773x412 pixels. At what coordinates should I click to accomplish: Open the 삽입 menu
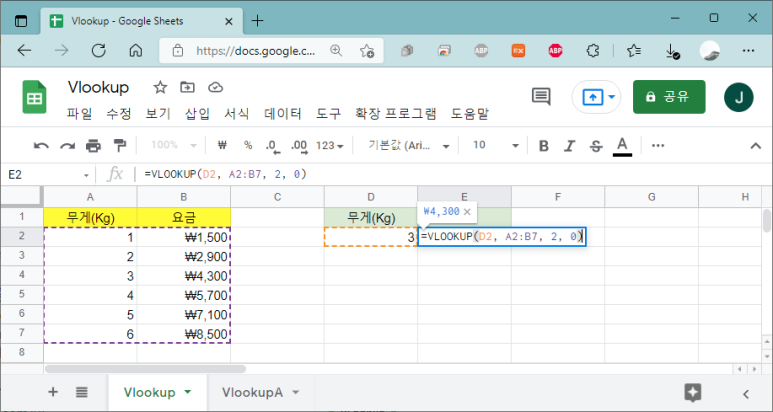[198, 114]
